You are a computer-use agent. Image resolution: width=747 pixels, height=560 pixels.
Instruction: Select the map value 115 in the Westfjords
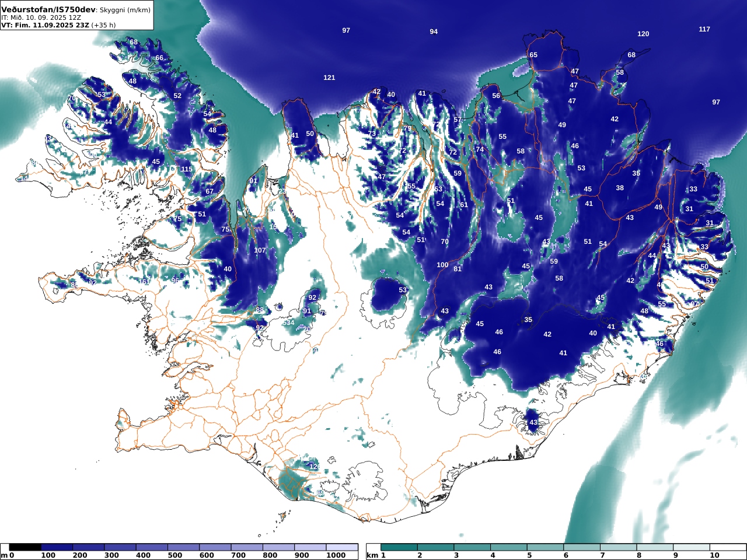186,169
